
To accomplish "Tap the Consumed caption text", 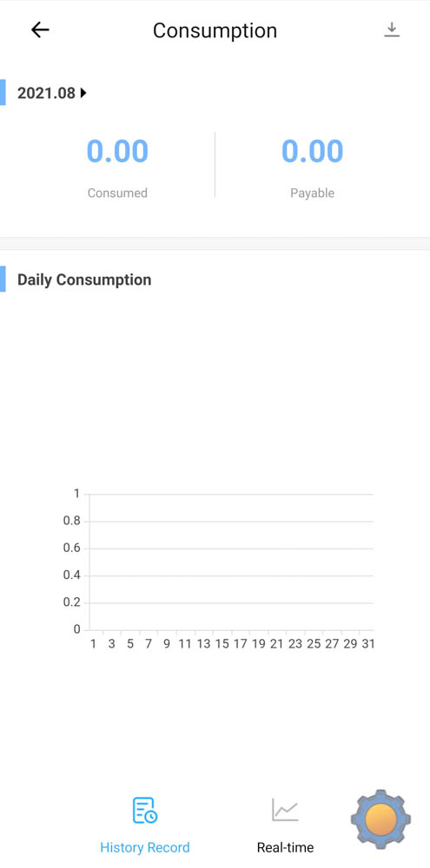I will [117, 194].
